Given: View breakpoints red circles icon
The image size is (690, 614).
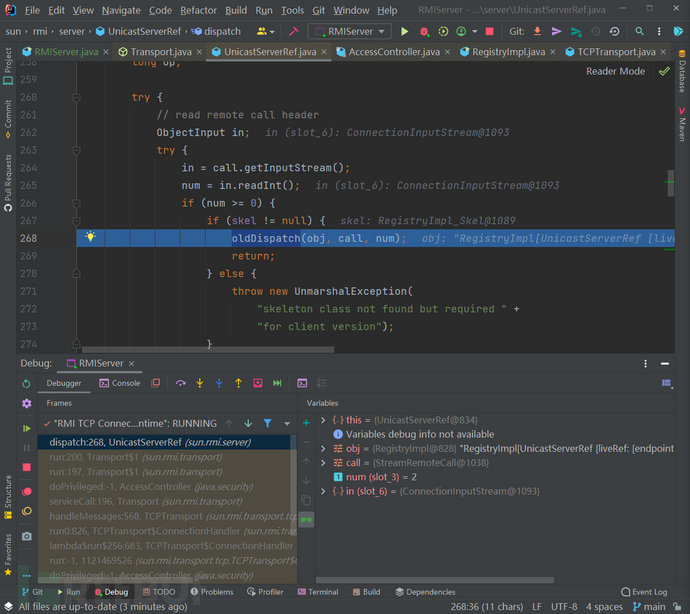Looking at the screenshot, I should pos(27,492).
